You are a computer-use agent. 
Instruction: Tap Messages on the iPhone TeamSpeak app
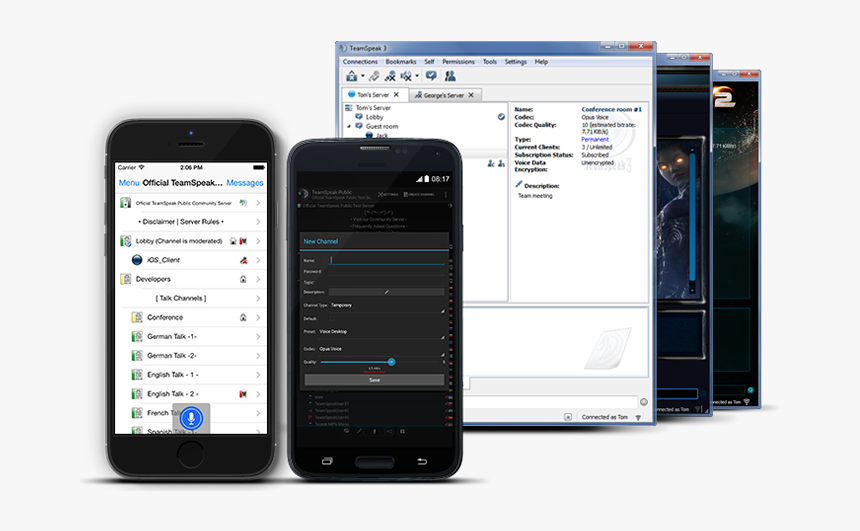coord(245,183)
